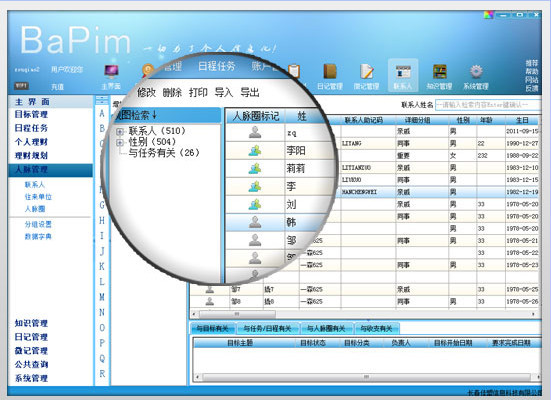This screenshot has width=551, height=400.
Task: Select the highlighted row dated 1982-12-19
Action: tap(437, 192)
